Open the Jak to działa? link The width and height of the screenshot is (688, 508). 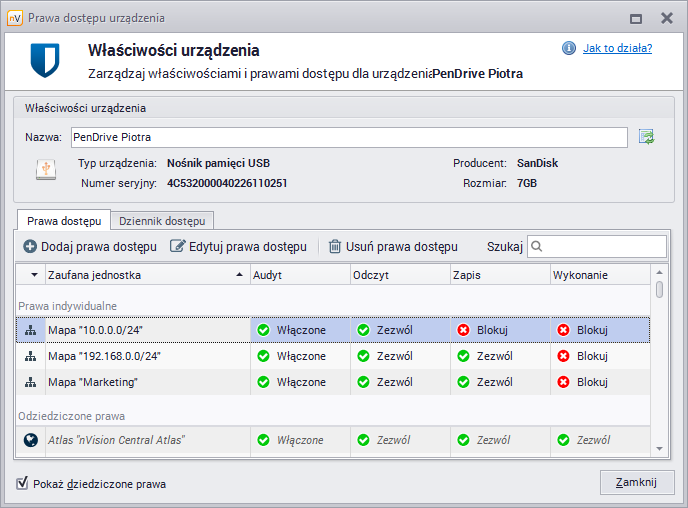[x=617, y=48]
